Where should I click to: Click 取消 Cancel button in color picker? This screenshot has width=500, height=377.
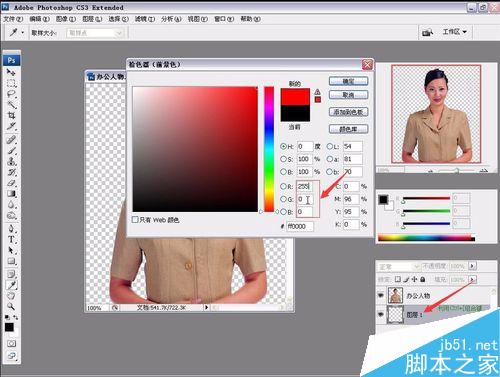[348, 95]
